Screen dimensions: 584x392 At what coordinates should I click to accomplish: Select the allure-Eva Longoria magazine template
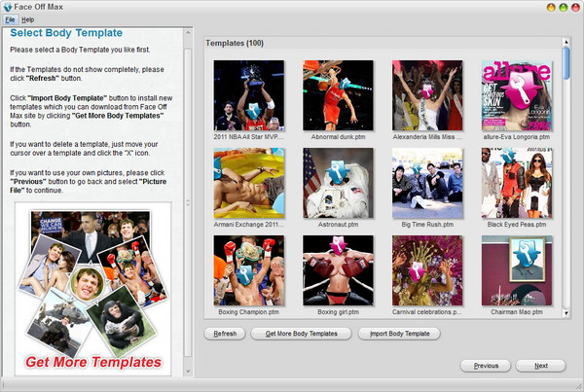[x=516, y=95]
